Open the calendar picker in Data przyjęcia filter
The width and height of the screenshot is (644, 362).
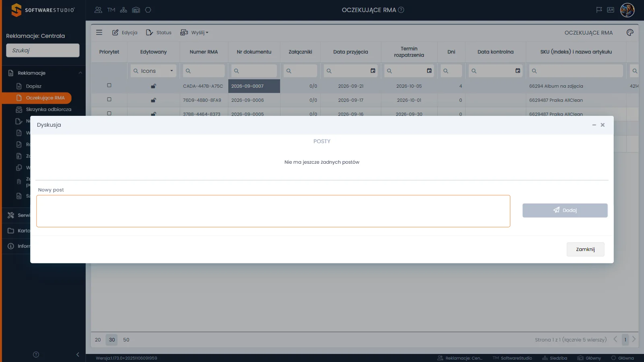tap(373, 71)
